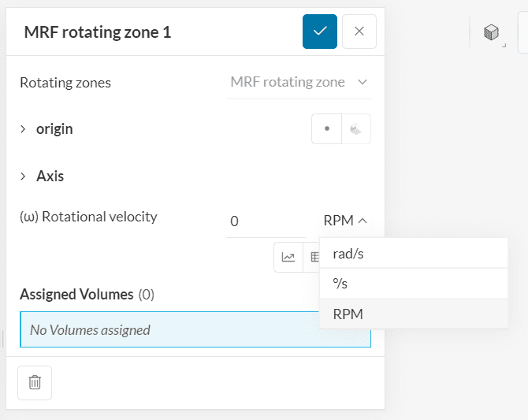Click the origin label text
The width and height of the screenshot is (528, 420).
pos(54,129)
